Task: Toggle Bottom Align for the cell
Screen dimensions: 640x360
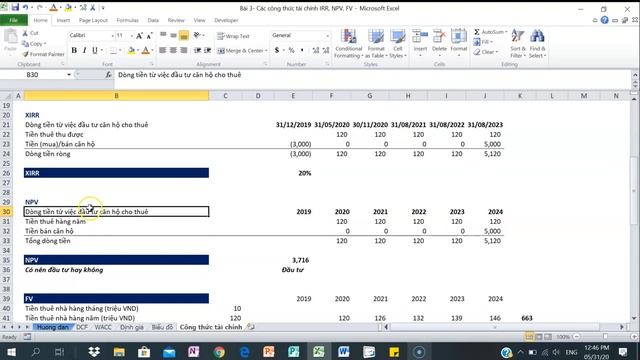Action: pyautogui.click(x=184, y=36)
